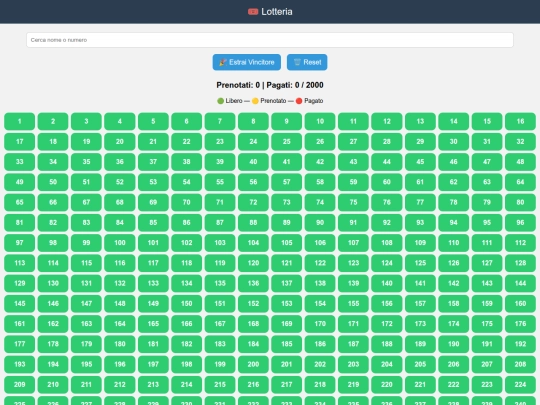Choose number 45 tile
This screenshot has width=540, height=405.
[420, 162]
